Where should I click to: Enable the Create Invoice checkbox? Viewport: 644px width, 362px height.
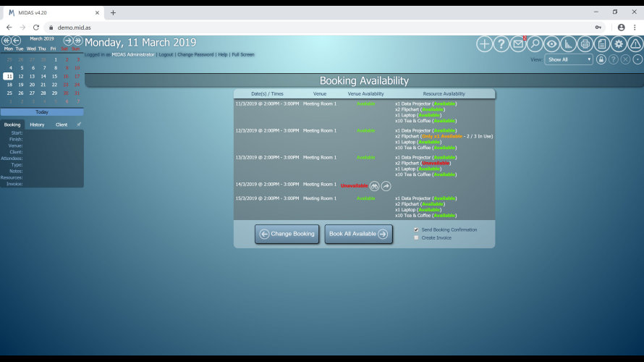(x=416, y=237)
